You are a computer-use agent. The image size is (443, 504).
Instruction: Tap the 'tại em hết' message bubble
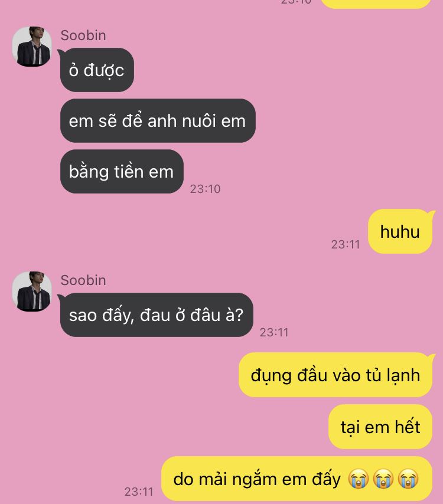(380, 427)
